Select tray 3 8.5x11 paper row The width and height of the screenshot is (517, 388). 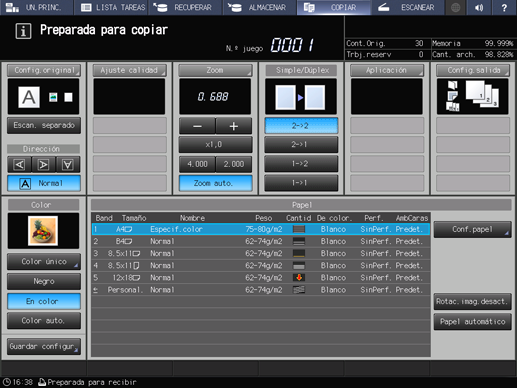pos(261,253)
